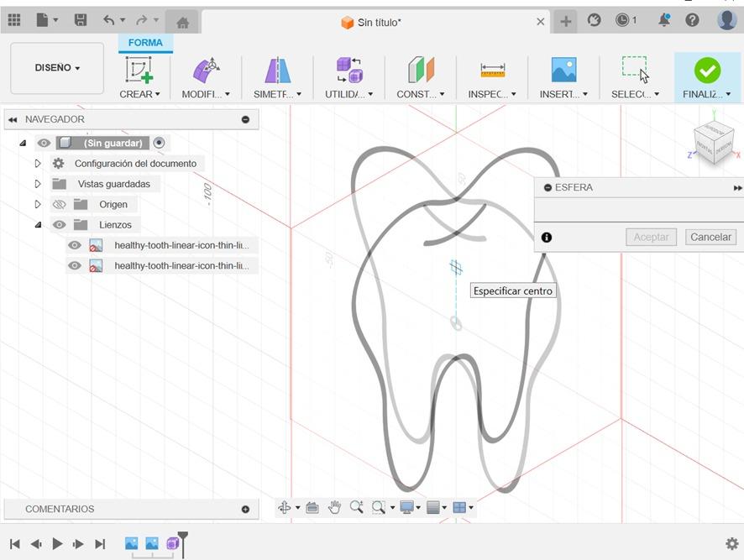Open the UTILIDADES dropdown menu

click(x=349, y=94)
